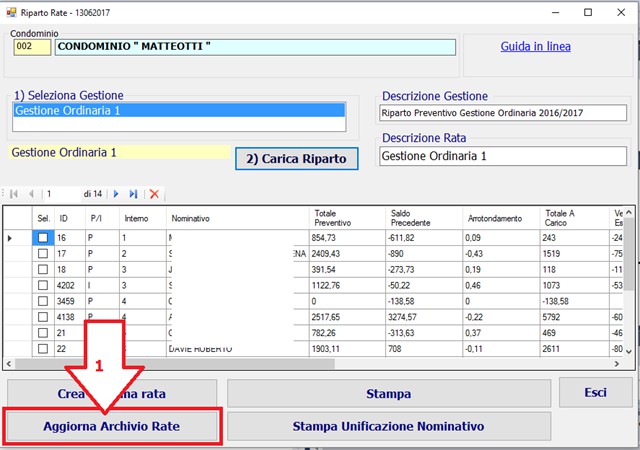Click cell value 1903,11
Viewport: 640px width, 450px height.
[x=347, y=349]
